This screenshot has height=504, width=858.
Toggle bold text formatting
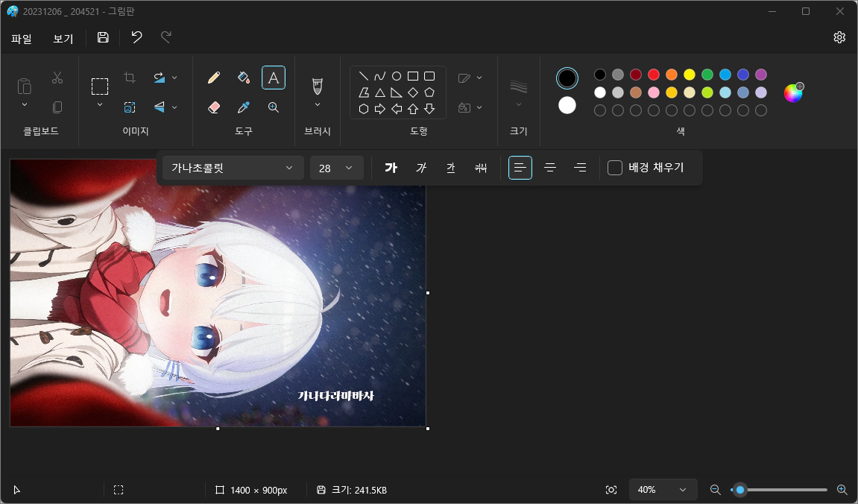pyautogui.click(x=391, y=168)
